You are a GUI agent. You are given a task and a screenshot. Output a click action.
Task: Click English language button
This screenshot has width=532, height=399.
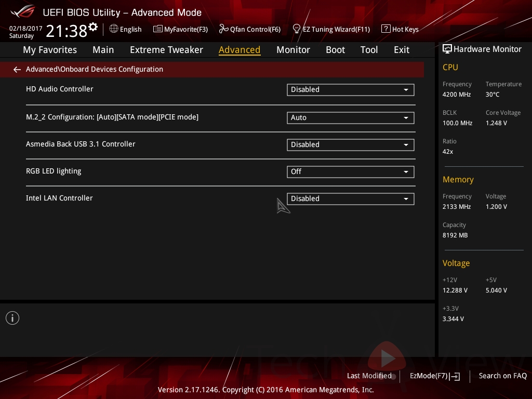click(x=126, y=29)
